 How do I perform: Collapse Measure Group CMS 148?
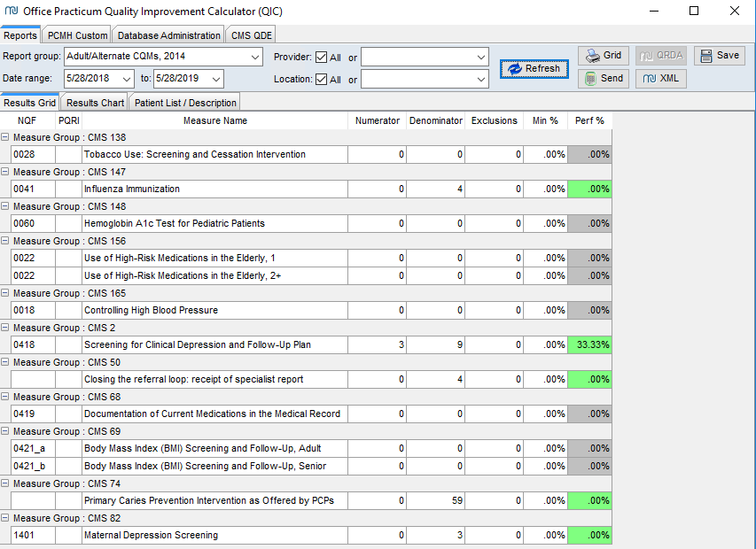click(4, 206)
